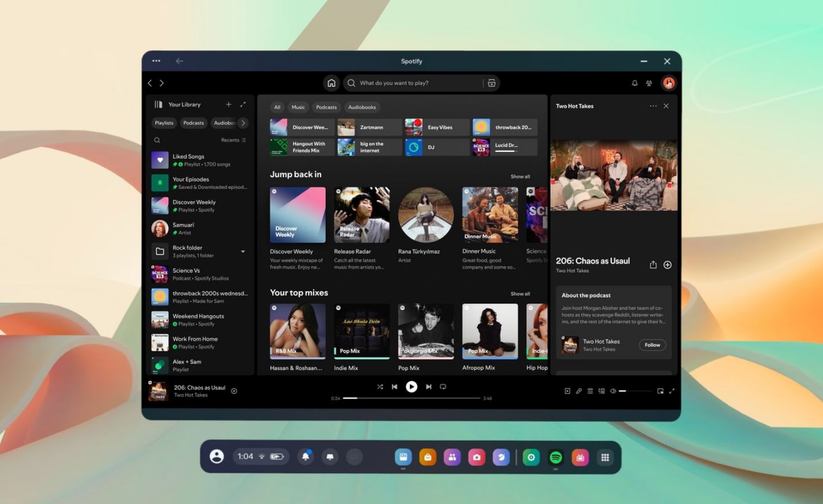This screenshot has height=504, width=823.
Task: Select the Music filter tab
Action: point(298,107)
